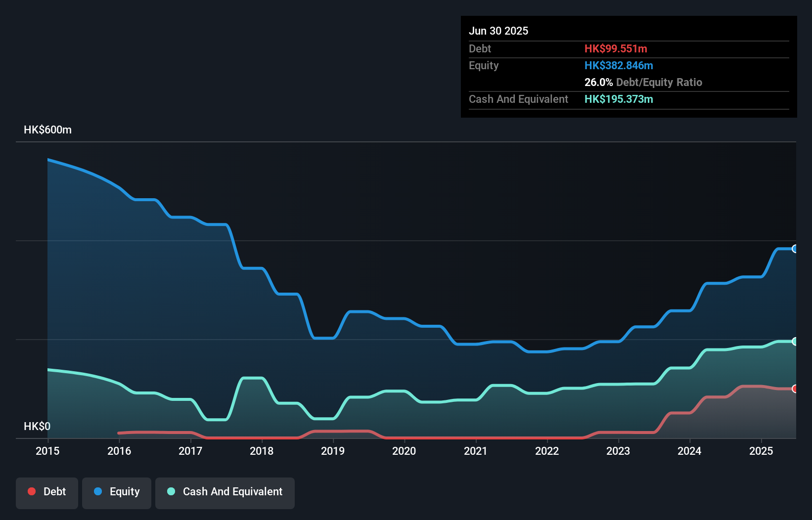Click the Equity value HK$382.846m in the tooltip
This screenshot has height=520, width=812.
tap(619, 65)
